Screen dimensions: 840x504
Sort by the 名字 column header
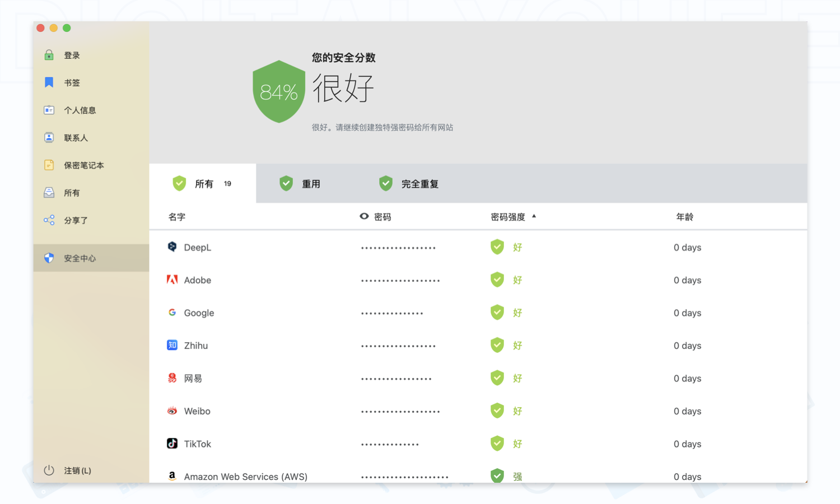(177, 217)
